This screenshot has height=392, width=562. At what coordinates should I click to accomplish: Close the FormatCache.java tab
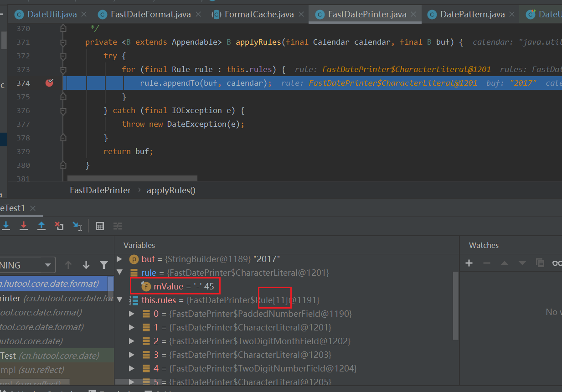[x=301, y=15]
